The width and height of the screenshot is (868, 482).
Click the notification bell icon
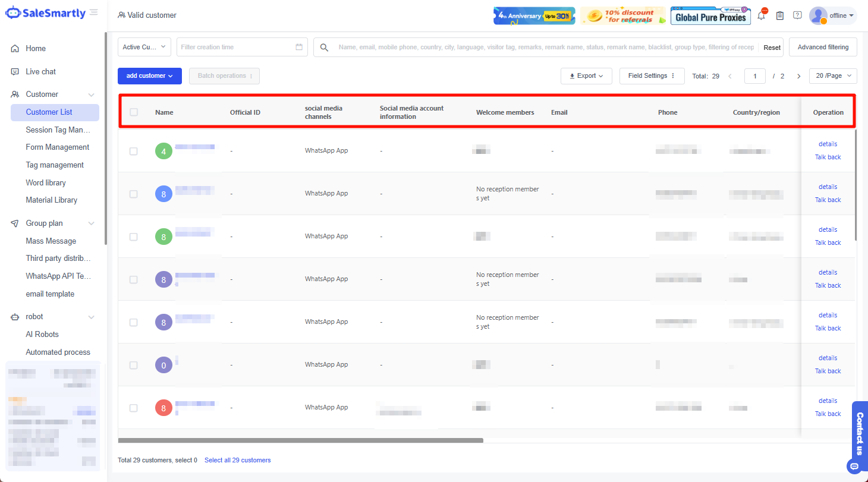pos(761,16)
